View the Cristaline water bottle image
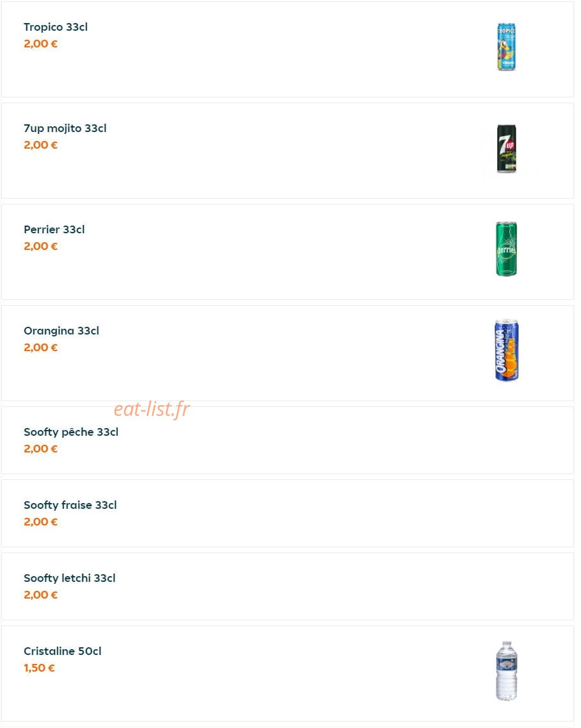This screenshot has width=581, height=728. pyautogui.click(x=506, y=671)
